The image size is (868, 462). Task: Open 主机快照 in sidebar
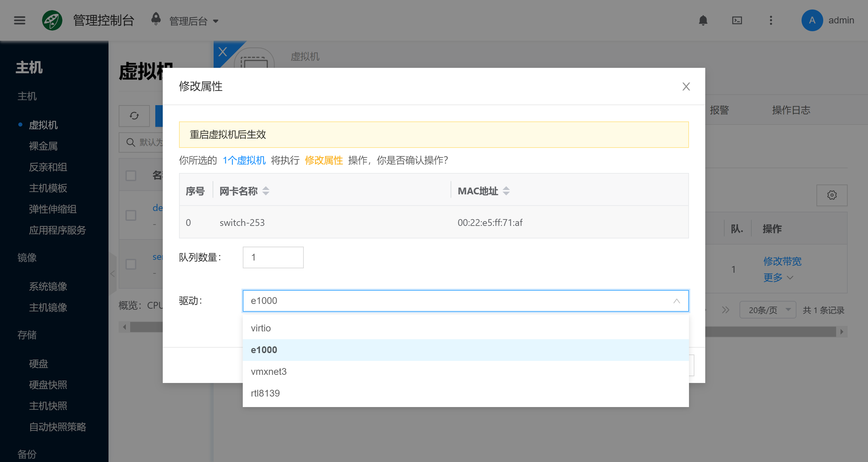click(48, 406)
